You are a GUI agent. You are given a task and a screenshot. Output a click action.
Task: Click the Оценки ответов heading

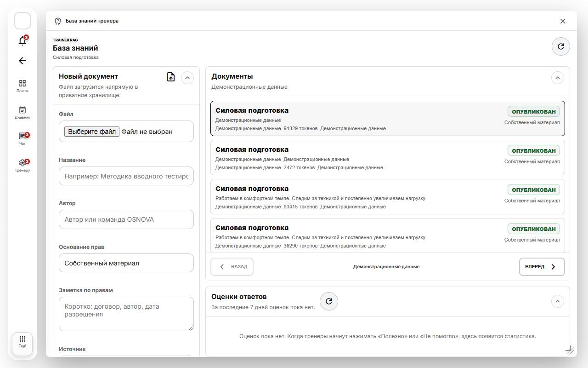pyautogui.click(x=239, y=297)
